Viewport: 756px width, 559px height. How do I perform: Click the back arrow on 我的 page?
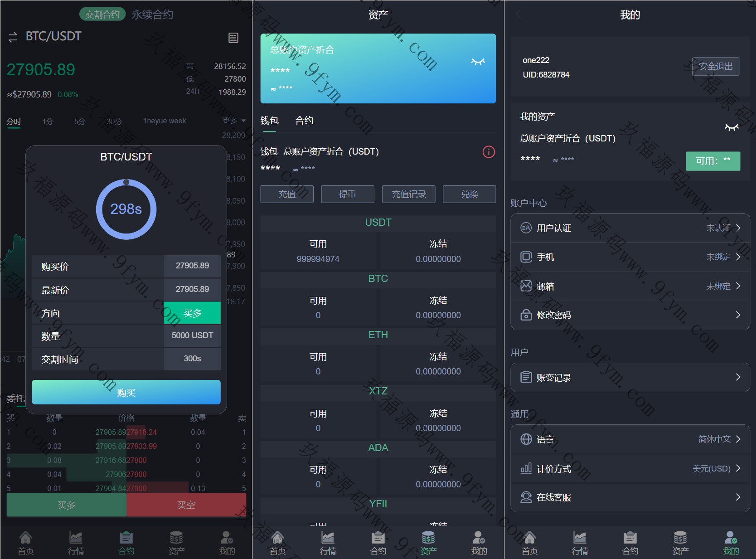(x=519, y=15)
